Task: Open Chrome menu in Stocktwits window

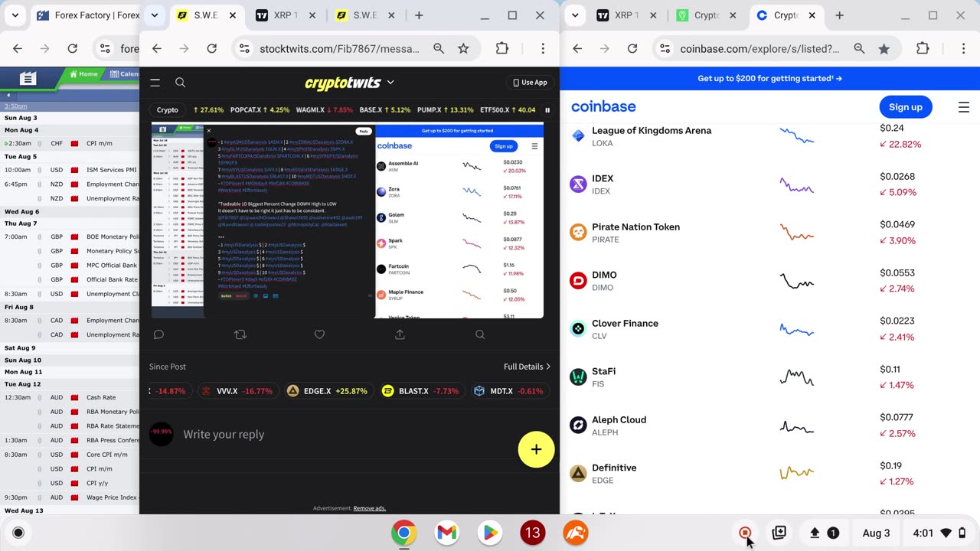Action: click(543, 48)
